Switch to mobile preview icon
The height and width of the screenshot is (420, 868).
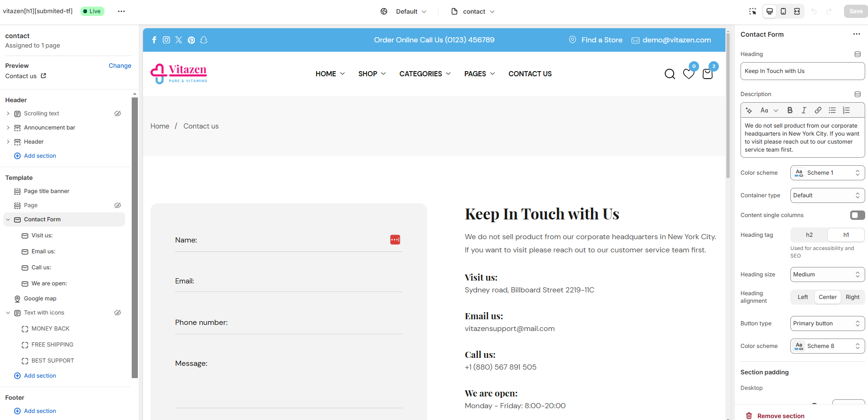pyautogui.click(x=783, y=11)
